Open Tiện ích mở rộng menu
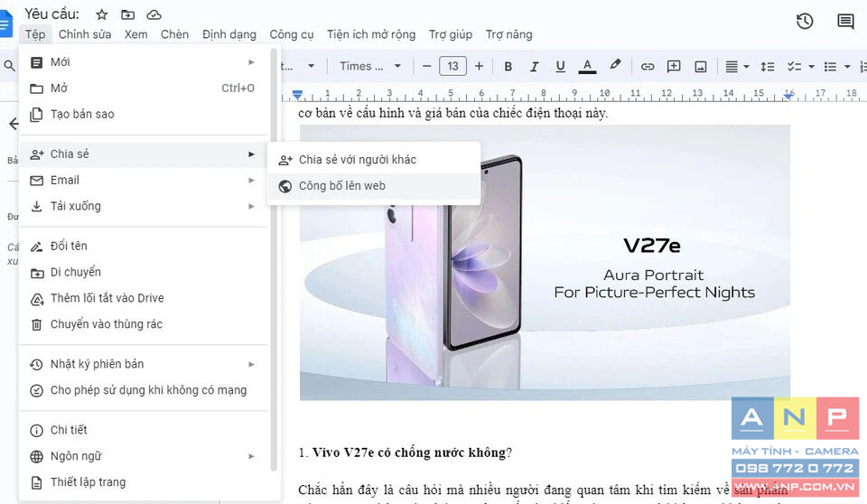 (371, 34)
